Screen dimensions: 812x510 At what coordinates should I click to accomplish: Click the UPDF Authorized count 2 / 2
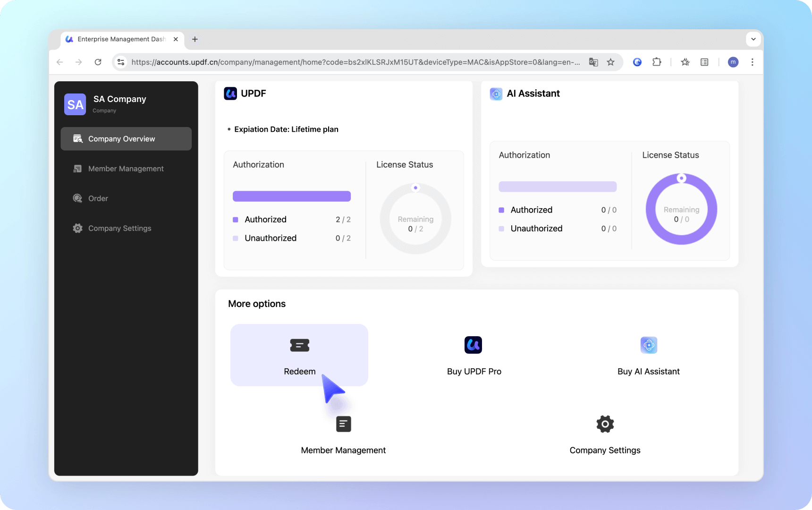coord(343,220)
